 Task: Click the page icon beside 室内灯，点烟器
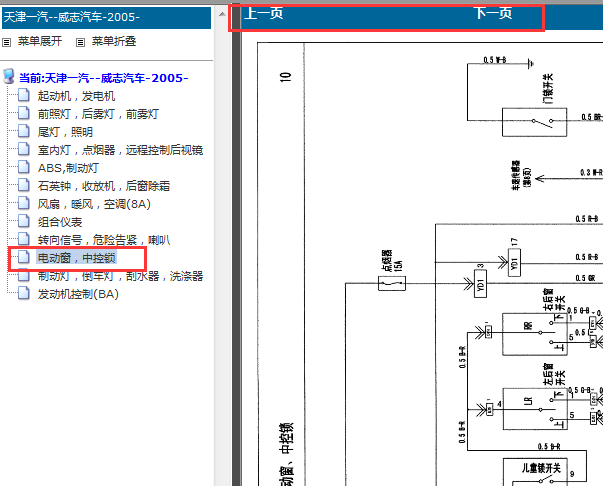(x=24, y=149)
